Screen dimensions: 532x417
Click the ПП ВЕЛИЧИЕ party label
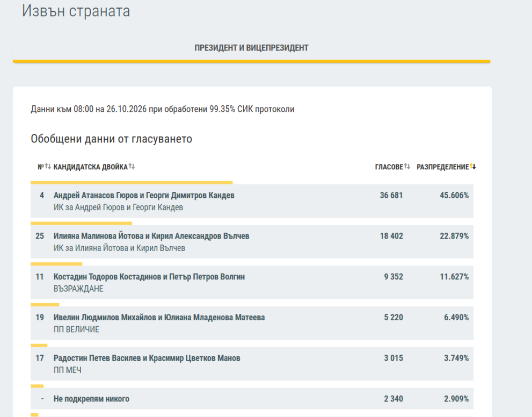tap(76, 329)
